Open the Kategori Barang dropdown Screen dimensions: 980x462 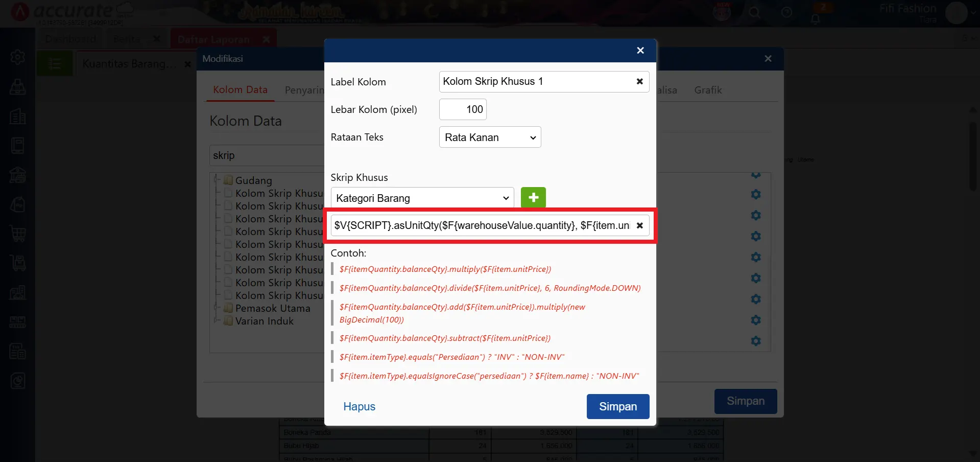pos(422,198)
